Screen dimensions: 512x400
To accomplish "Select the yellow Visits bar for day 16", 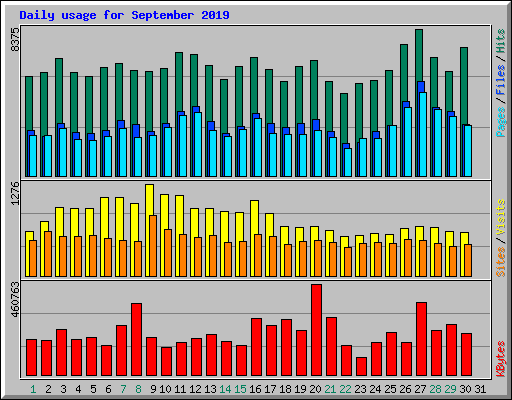I will pyautogui.click(x=254, y=217).
